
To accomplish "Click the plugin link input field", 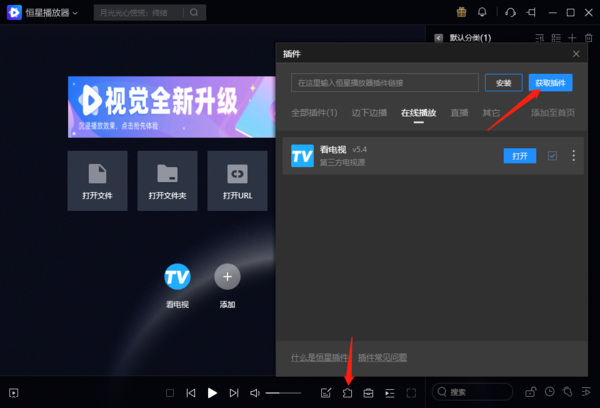I will point(385,83).
